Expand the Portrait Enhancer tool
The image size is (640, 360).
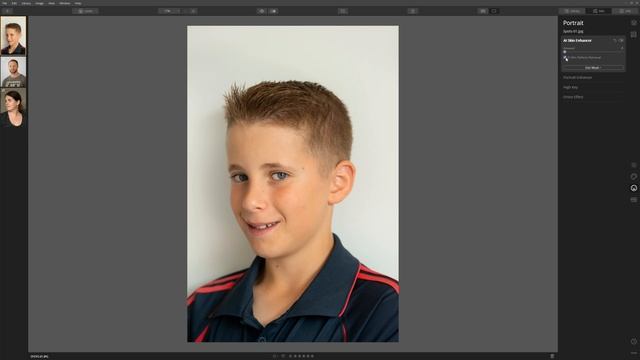577,77
